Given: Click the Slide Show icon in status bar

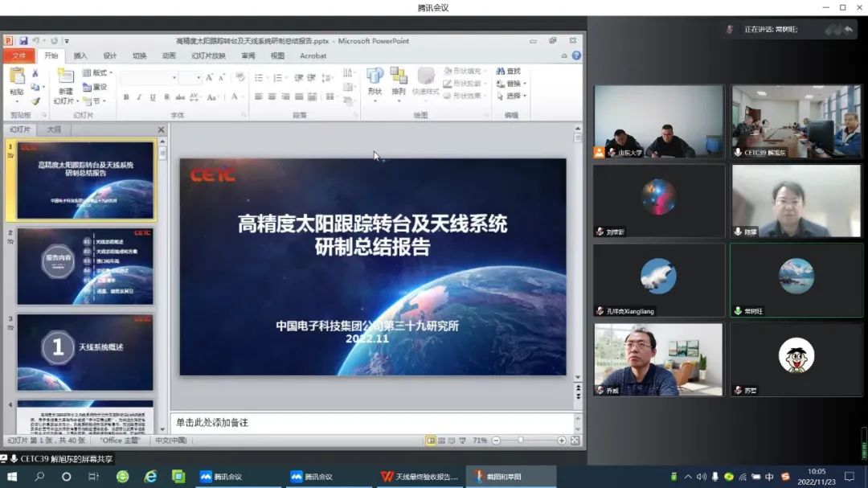Looking at the screenshot, I should 463,441.
